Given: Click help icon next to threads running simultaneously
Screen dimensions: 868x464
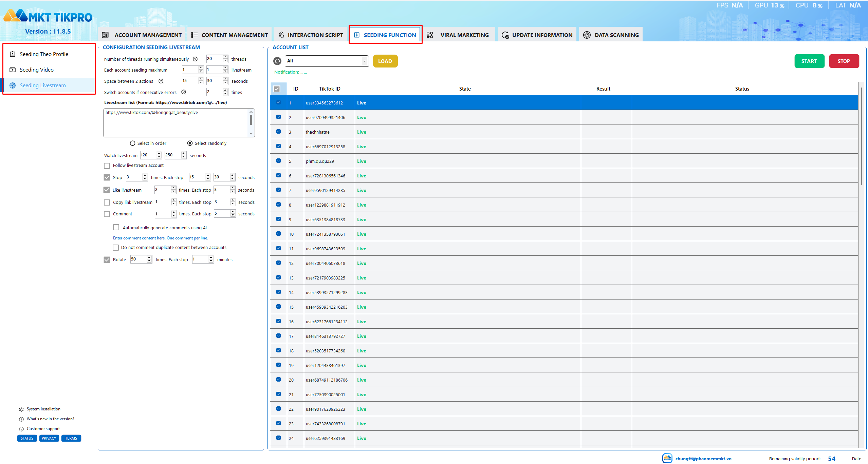Looking at the screenshot, I should [195, 59].
